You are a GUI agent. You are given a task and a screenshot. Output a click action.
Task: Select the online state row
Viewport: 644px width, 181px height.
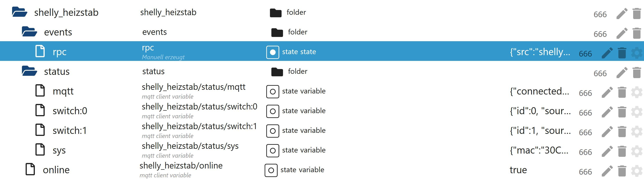pyautogui.click(x=56, y=170)
